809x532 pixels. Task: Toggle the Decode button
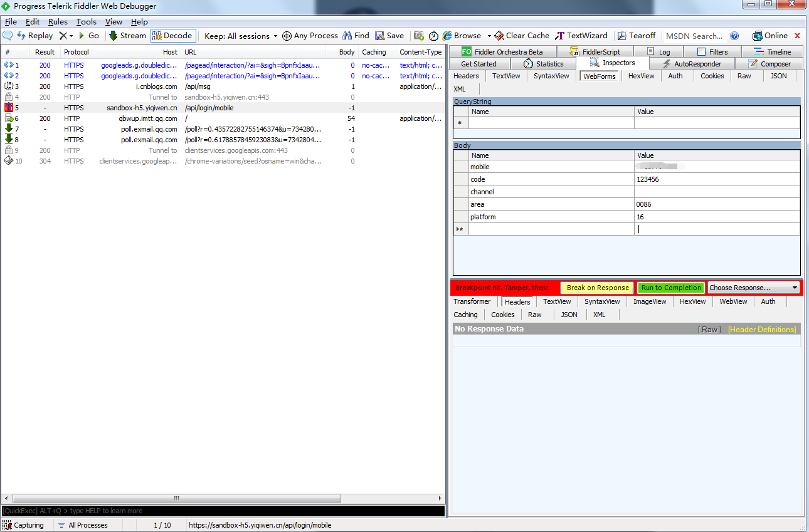click(x=173, y=36)
